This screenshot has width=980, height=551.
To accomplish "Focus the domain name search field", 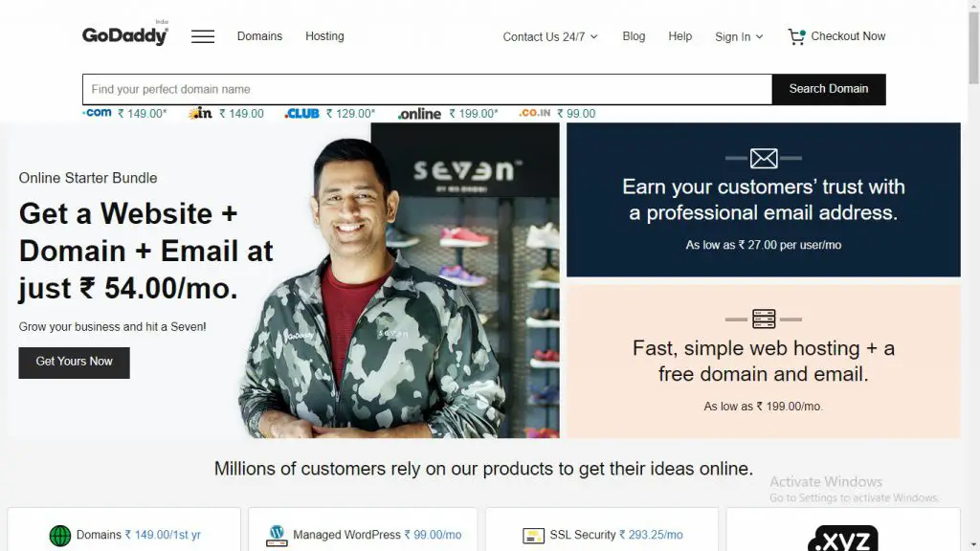I will (x=428, y=89).
